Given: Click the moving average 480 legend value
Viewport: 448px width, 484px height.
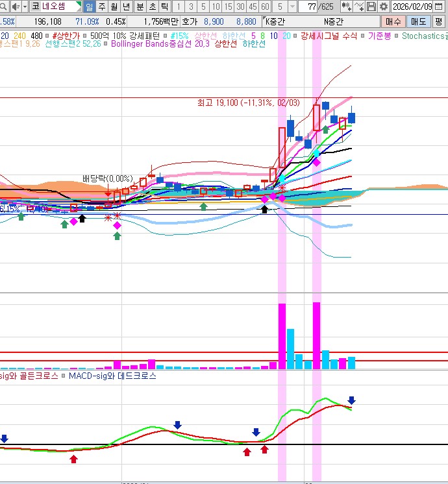Looking at the screenshot, I should [x=36, y=36].
